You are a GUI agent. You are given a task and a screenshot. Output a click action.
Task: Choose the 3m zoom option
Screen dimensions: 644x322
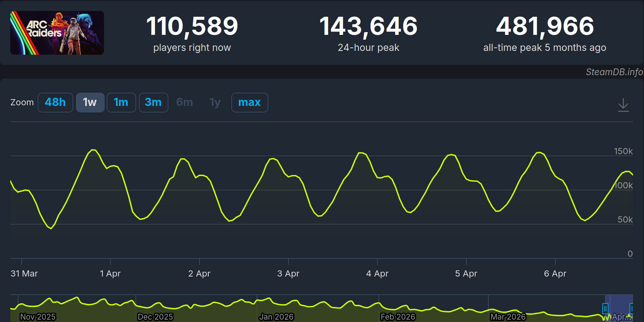click(x=153, y=103)
